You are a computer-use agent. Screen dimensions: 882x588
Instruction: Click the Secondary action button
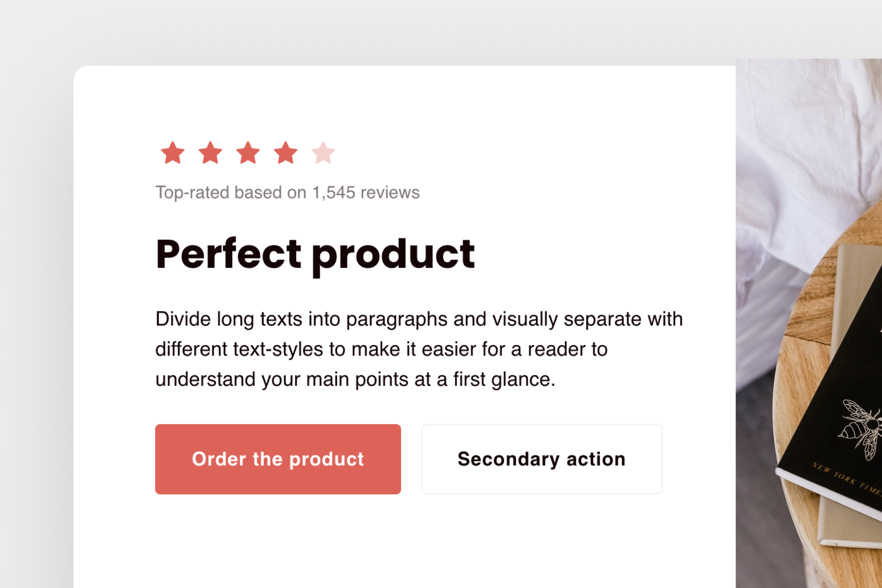(x=541, y=459)
